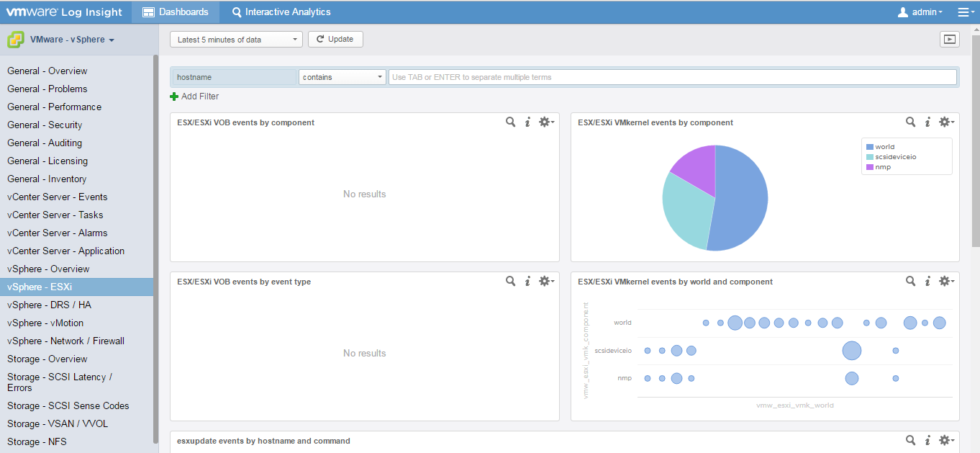
Task: Click the world color swatch in the pie chart legend
Action: [x=871, y=146]
